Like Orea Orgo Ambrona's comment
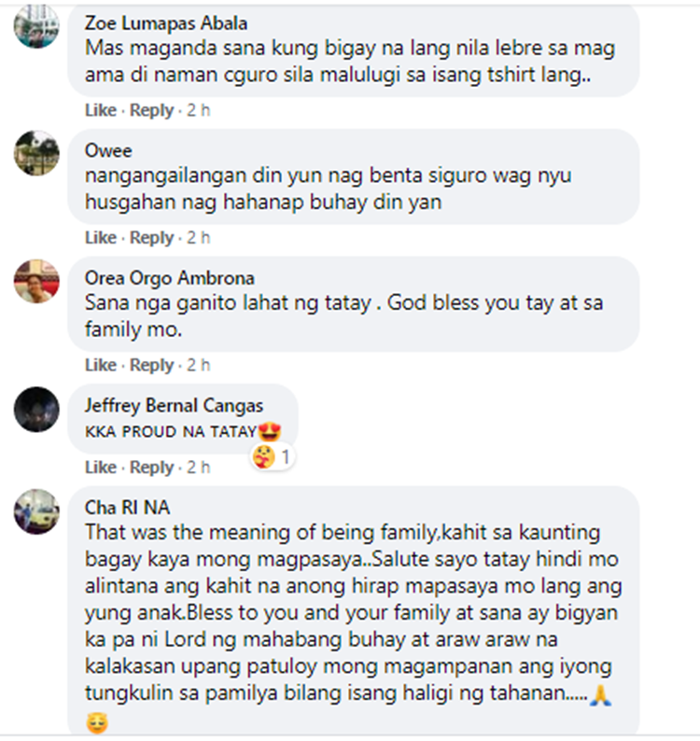The height and width of the screenshot is (741, 700). (x=100, y=365)
